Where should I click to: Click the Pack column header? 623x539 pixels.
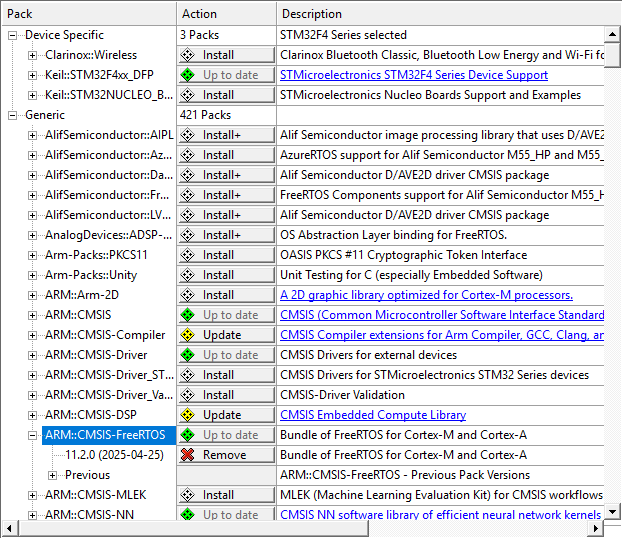pos(89,14)
